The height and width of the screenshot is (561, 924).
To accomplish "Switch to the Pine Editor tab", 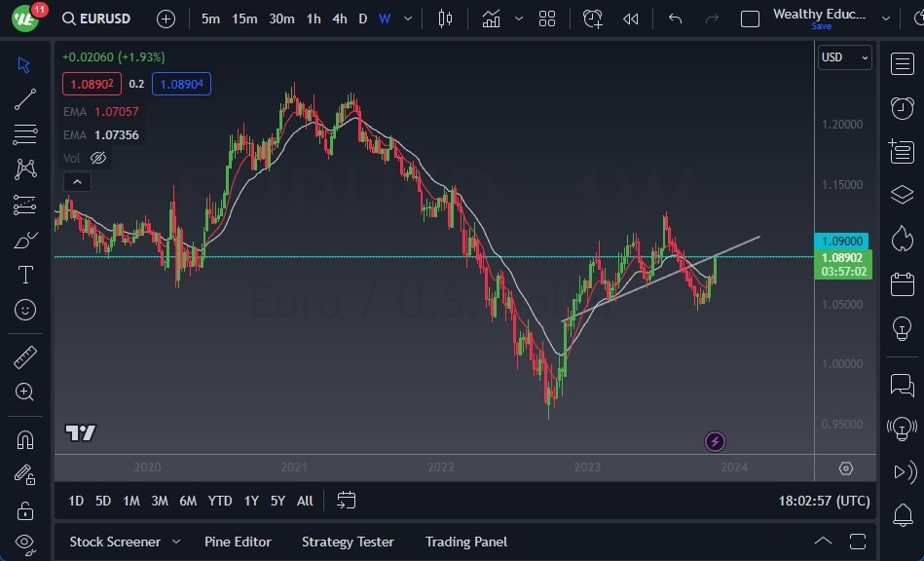I will [238, 542].
